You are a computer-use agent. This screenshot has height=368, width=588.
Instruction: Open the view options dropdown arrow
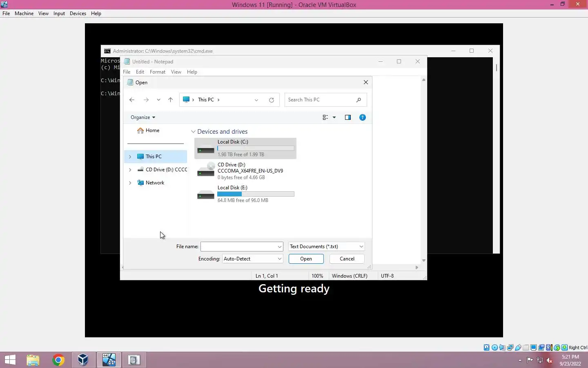[334, 117]
